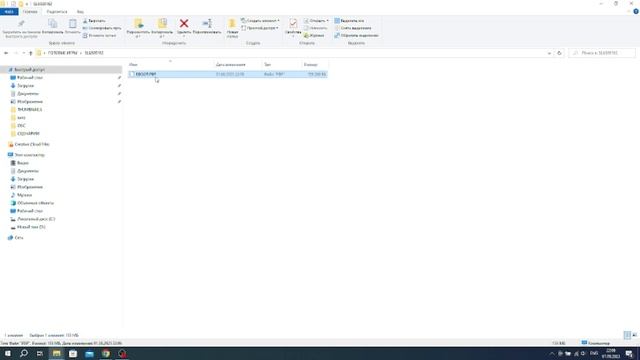Screen dimensions: 640x360
Task: Cut the selected file via ribbon
Action: (94, 21)
